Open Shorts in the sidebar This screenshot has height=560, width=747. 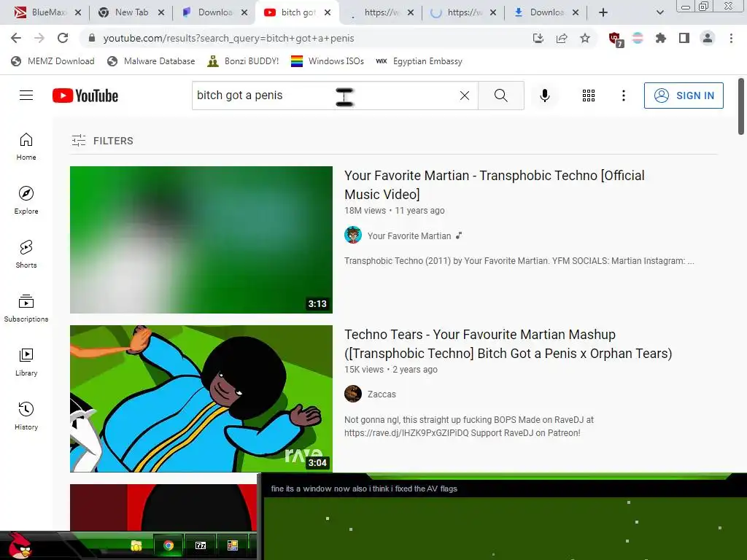(26, 254)
